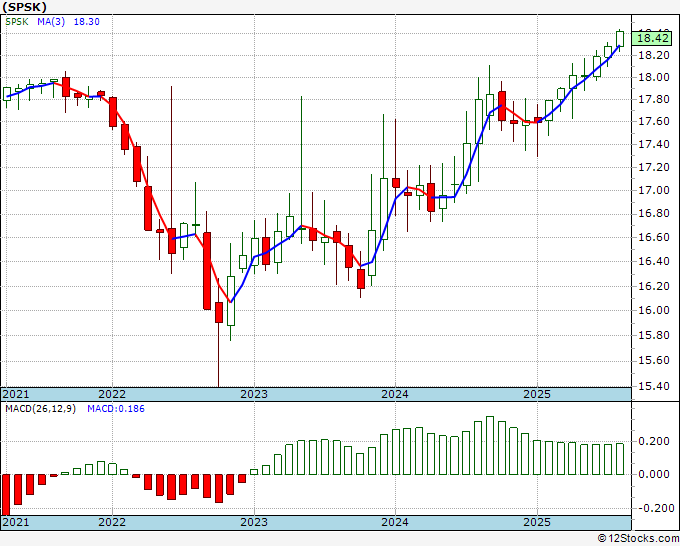Viewport: 680px width, 546px height.
Task: Click the 18.00 price axis label
Action: [x=654, y=78]
